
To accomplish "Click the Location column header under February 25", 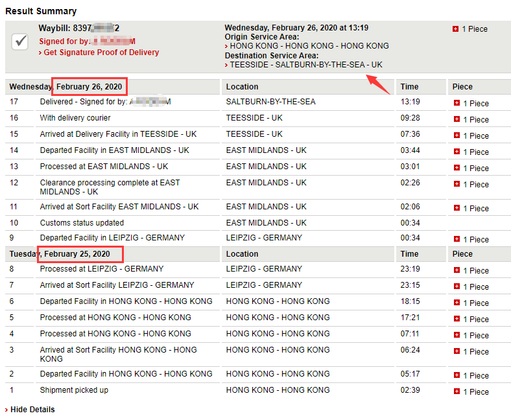I will click(242, 254).
